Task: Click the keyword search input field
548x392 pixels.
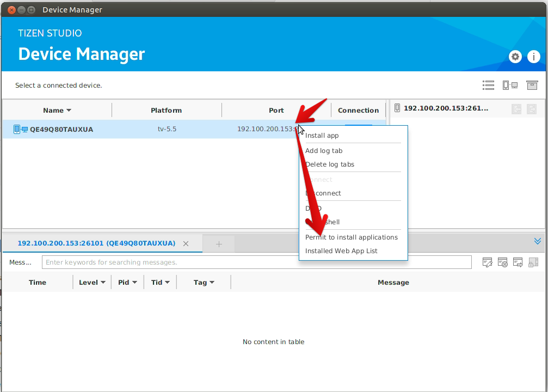Action: pos(256,262)
